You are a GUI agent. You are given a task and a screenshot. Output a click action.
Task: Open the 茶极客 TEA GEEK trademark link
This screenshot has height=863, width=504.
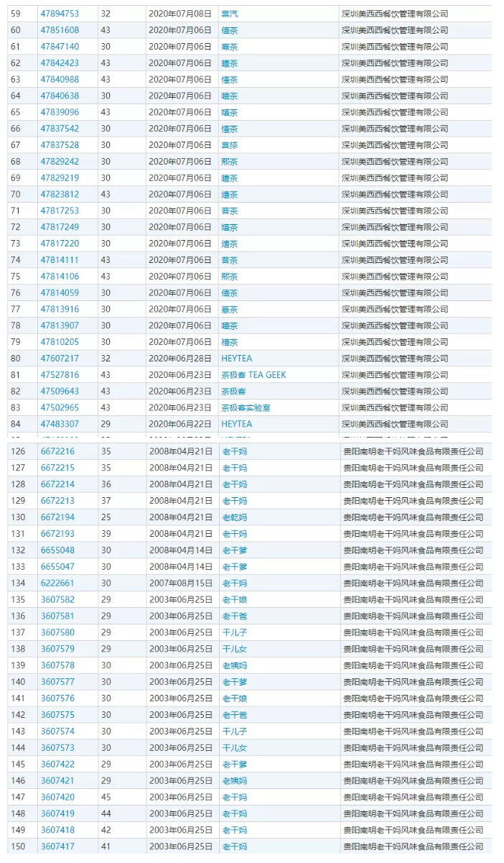click(253, 374)
